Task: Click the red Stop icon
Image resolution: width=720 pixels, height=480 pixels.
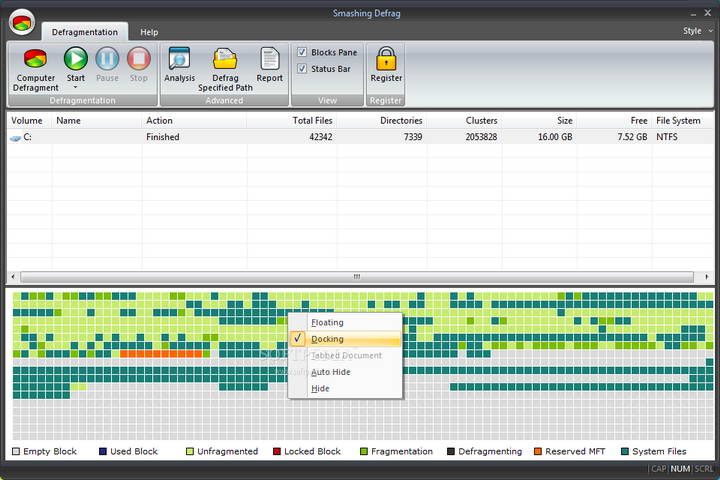Action: point(139,59)
